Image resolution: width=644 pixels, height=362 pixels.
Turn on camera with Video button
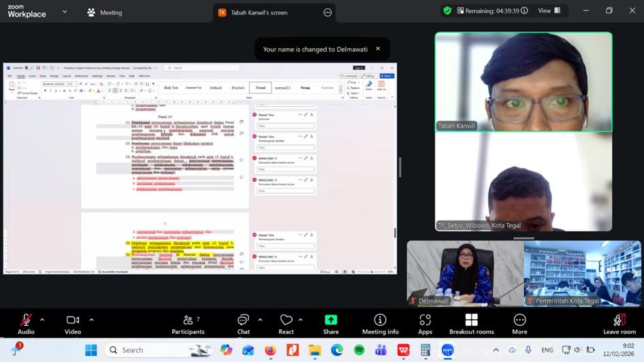[x=73, y=320]
